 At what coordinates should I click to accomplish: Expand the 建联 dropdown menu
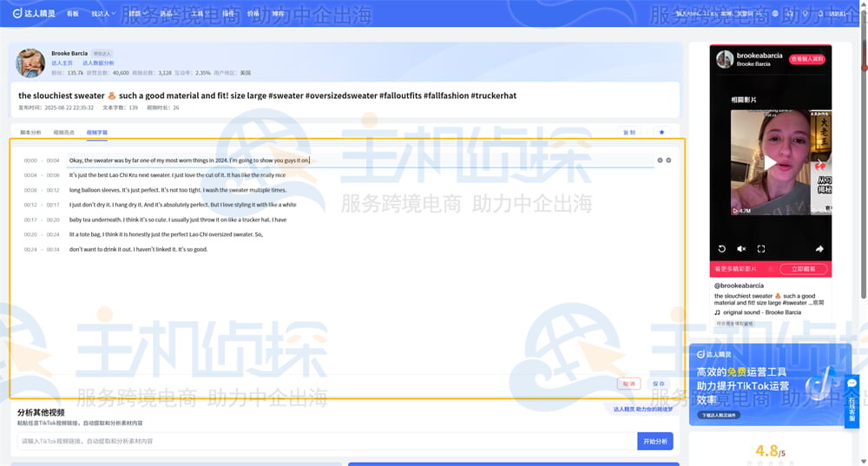pyautogui.click(x=136, y=14)
